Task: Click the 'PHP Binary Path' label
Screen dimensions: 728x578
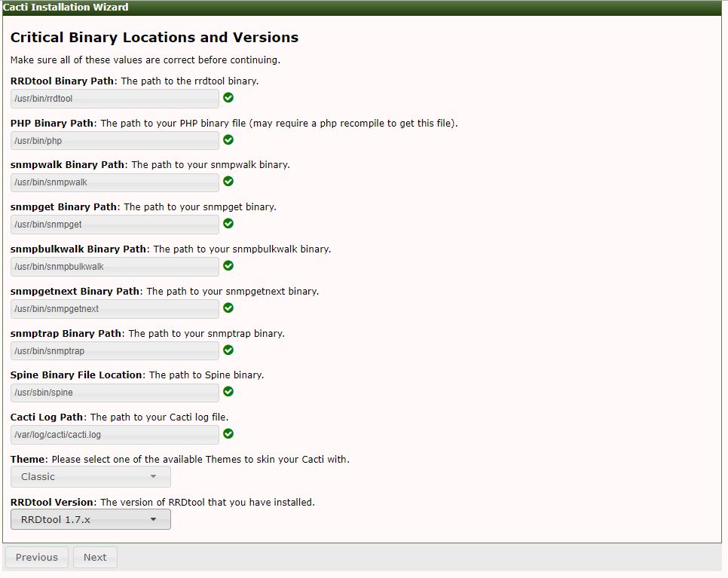Action: pos(52,123)
